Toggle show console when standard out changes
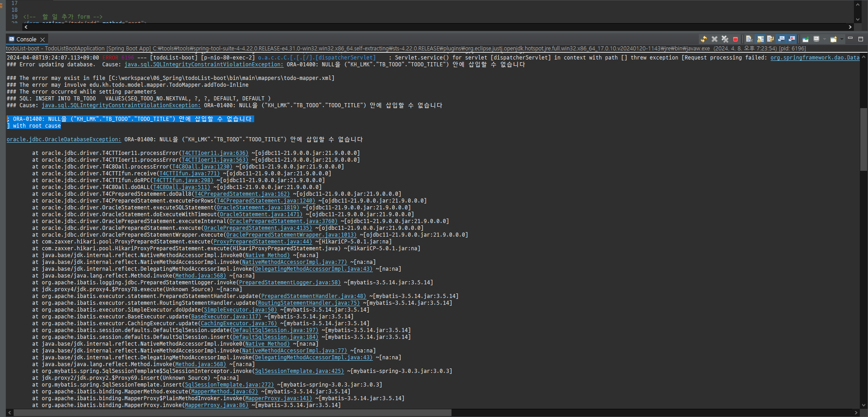Viewport: 868px width, 417px height. point(781,39)
